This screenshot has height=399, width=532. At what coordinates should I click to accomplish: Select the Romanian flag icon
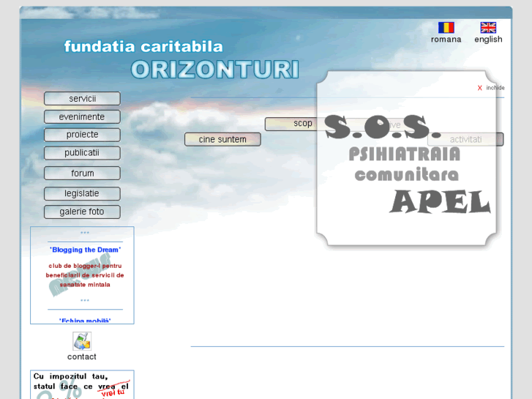[446, 28]
